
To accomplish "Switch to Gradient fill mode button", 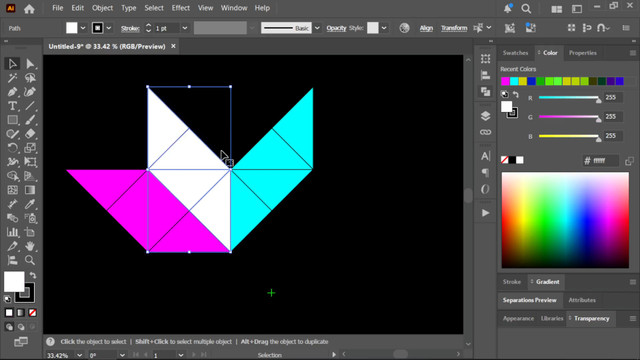I will click(x=21, y=313).
